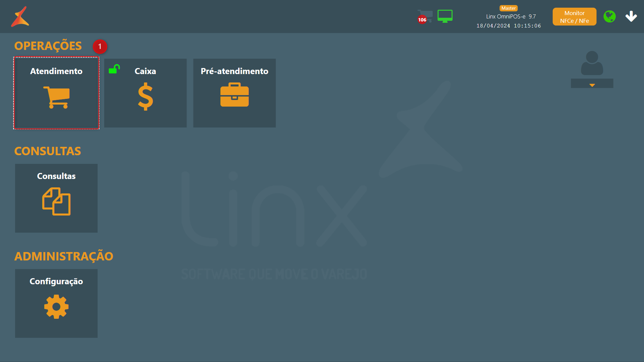Viewport: 644px width, 362px height.
Task: Click the orange Master badge
Action: click(508, 8)
